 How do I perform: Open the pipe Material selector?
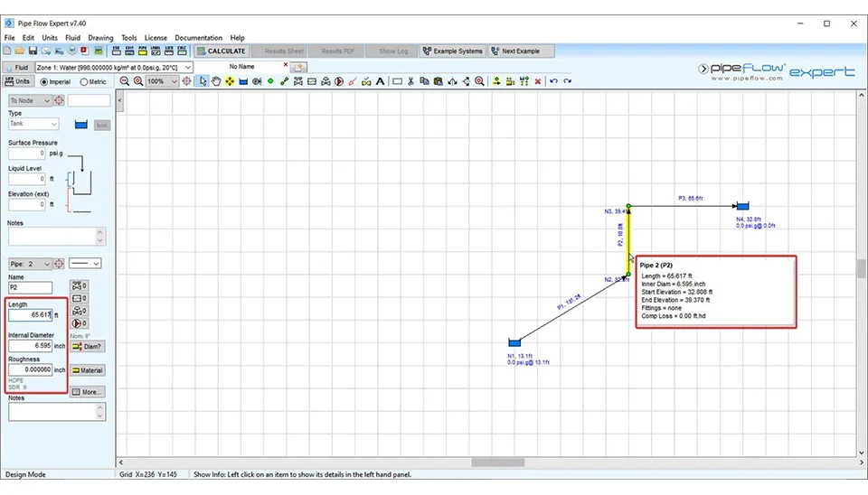click(87, 370)
